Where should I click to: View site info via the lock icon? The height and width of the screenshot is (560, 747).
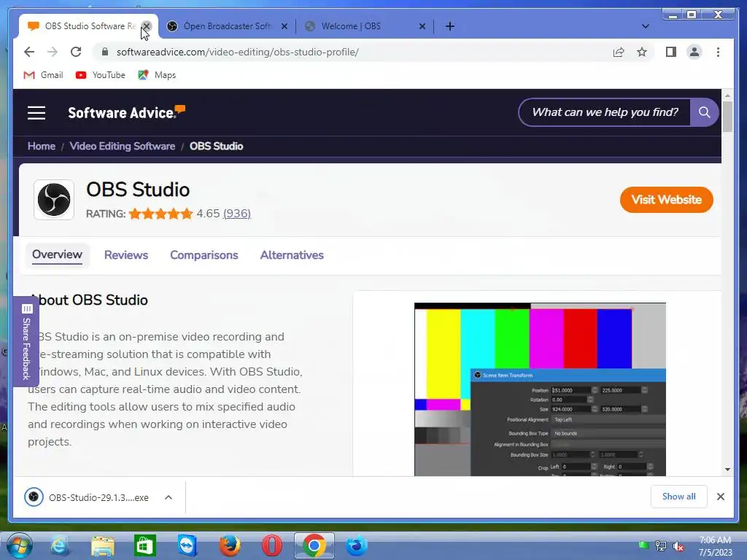pyautogui.click(x=105, y=52)
